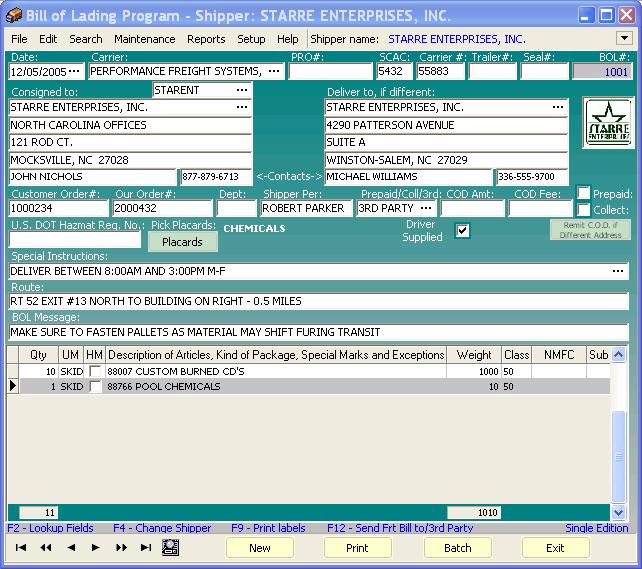Go to the last record
This screenshot has height=569, width=642.
pos(146,548)
